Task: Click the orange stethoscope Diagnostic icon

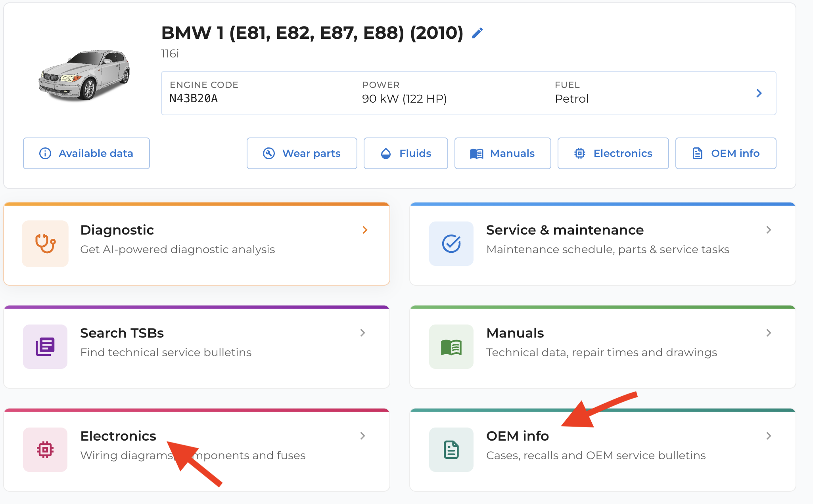Action: [45, 244]
